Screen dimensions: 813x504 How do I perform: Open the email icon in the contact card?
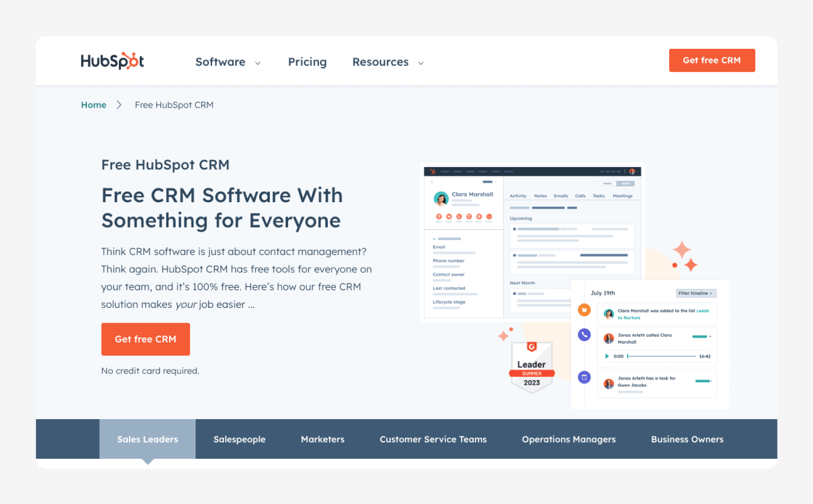click(x=449, y=216)
